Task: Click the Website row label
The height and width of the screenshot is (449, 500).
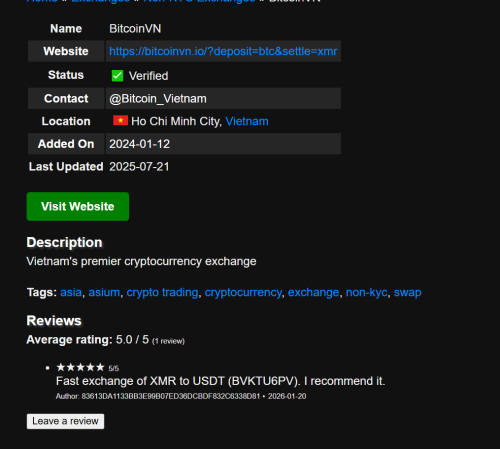Action: (x=66, y=51)
